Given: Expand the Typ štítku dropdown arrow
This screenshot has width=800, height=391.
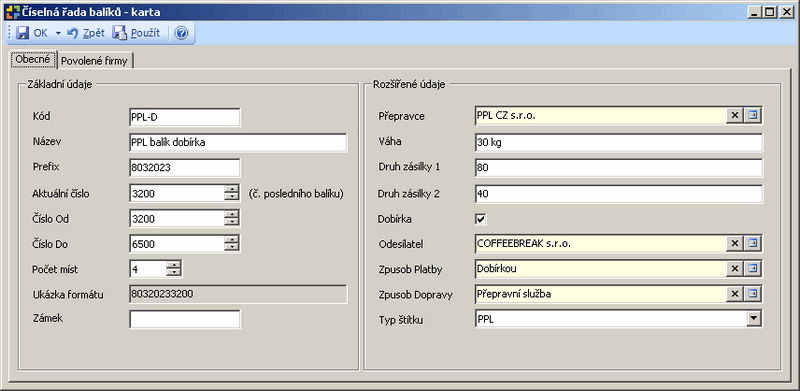Looking at the screenshot, I should point(754,318).
